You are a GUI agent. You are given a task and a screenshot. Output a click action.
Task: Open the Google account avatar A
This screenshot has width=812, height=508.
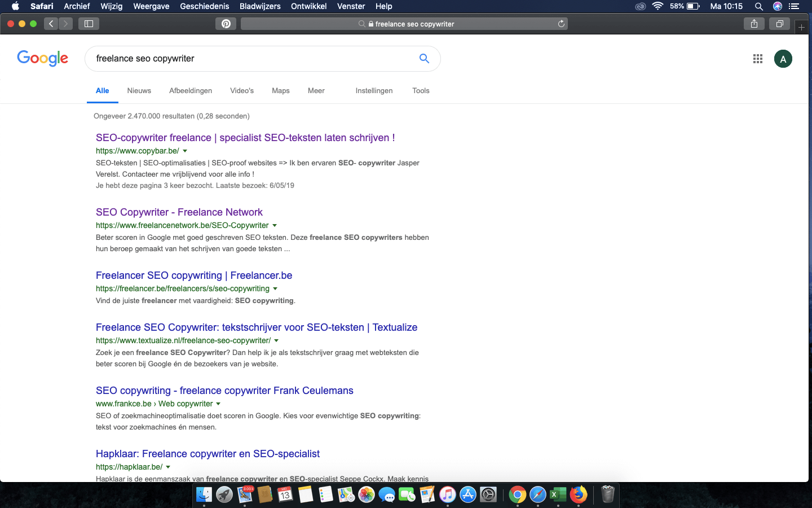(x=783, y=59)
